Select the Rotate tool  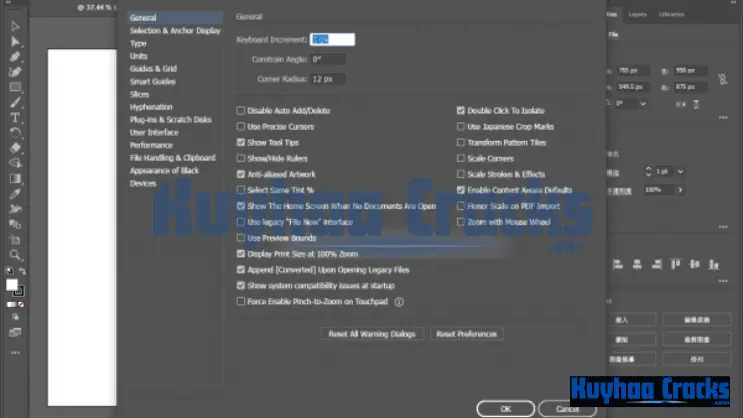15,132
